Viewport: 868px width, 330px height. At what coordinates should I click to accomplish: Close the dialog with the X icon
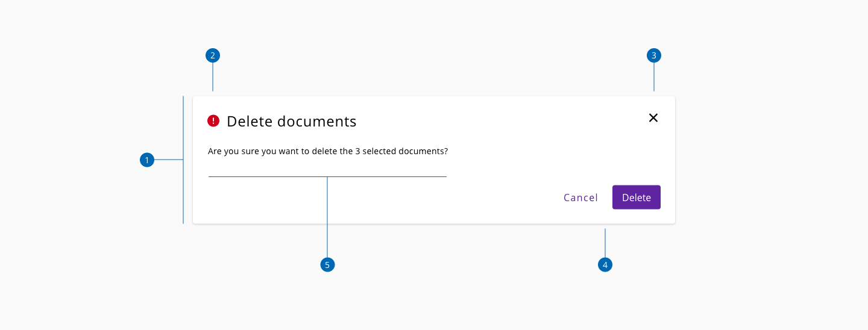click(x=653, y=118)
